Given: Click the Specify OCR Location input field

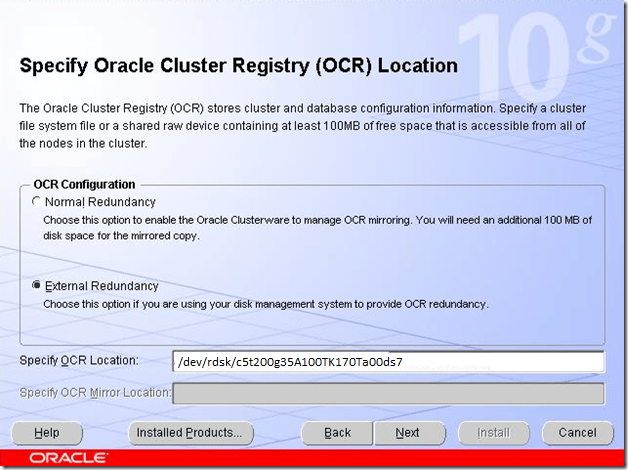Looking at the screenshot, I should click(x=388, y=362).
